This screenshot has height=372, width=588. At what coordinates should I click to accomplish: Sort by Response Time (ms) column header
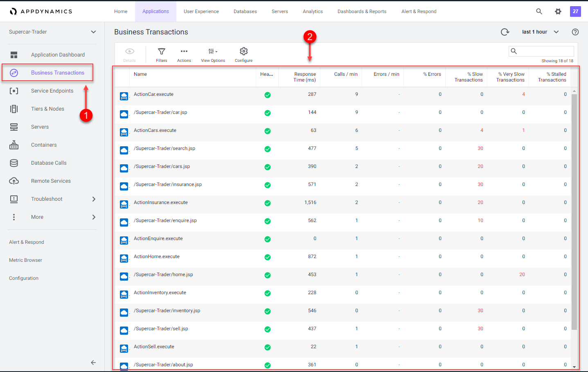[304, 77]
